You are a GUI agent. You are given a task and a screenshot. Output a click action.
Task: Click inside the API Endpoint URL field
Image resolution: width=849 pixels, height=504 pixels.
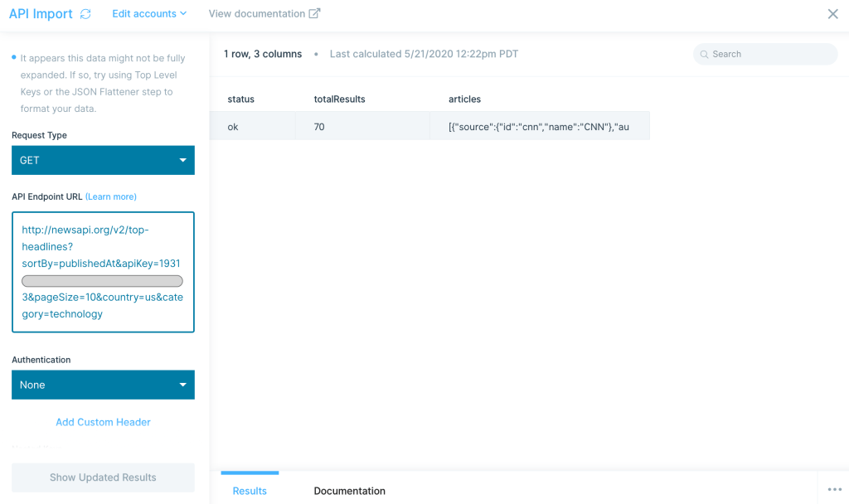pyautogui.click(x=103, y=272)
